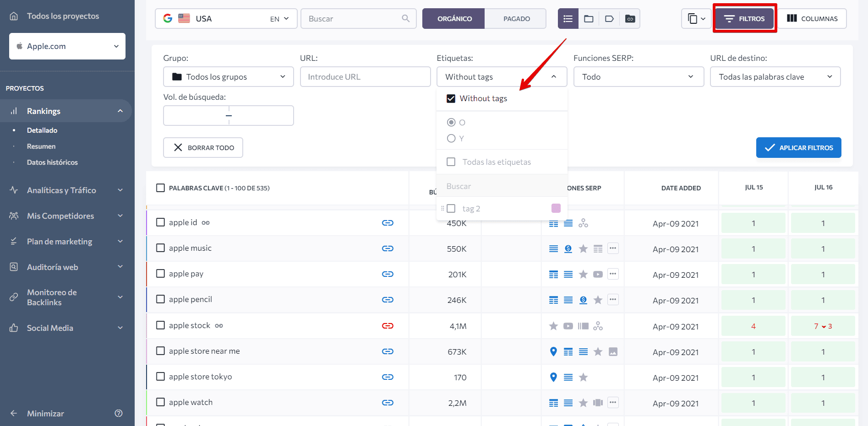868x426 pixels.
Task: Click the Todos los proyectos home icon
Action: tap(14, 16)
